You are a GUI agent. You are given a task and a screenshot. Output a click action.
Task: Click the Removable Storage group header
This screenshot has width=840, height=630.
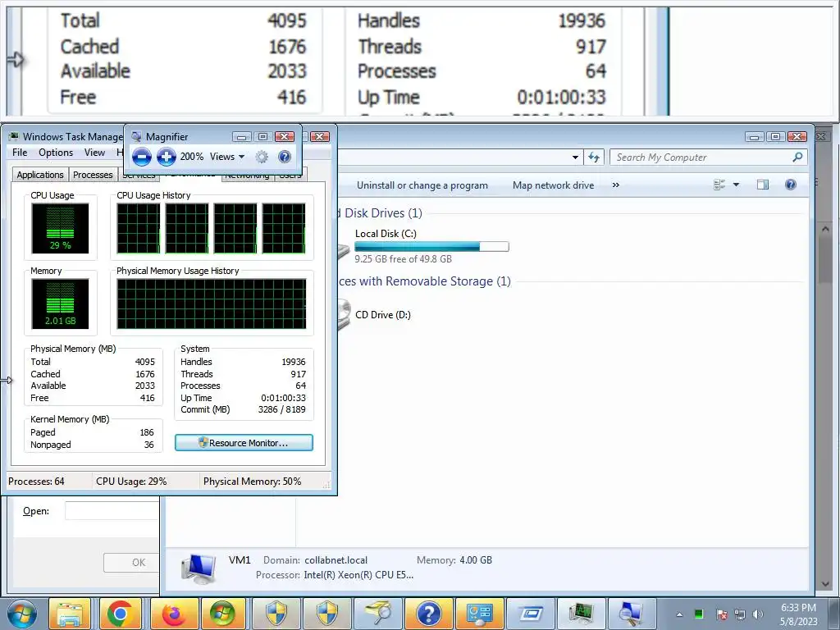tap(424, 281)
